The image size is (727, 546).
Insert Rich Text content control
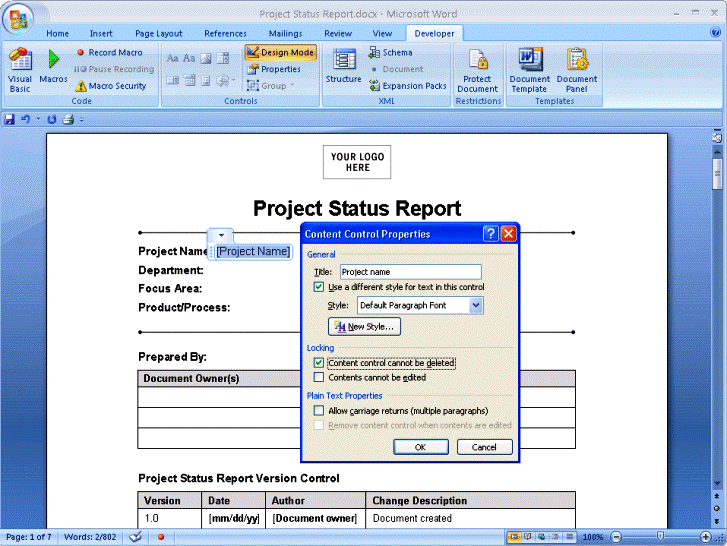coord(172,58)
